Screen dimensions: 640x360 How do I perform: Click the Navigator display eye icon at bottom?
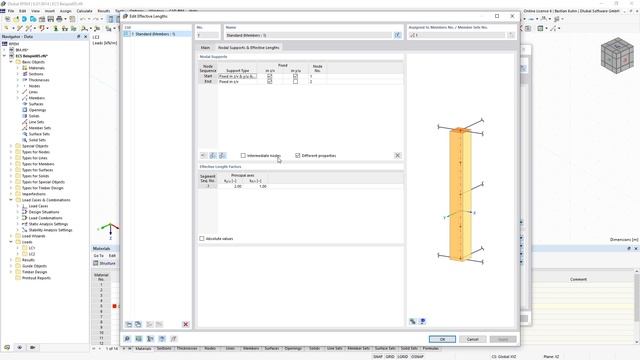point(20,347)
